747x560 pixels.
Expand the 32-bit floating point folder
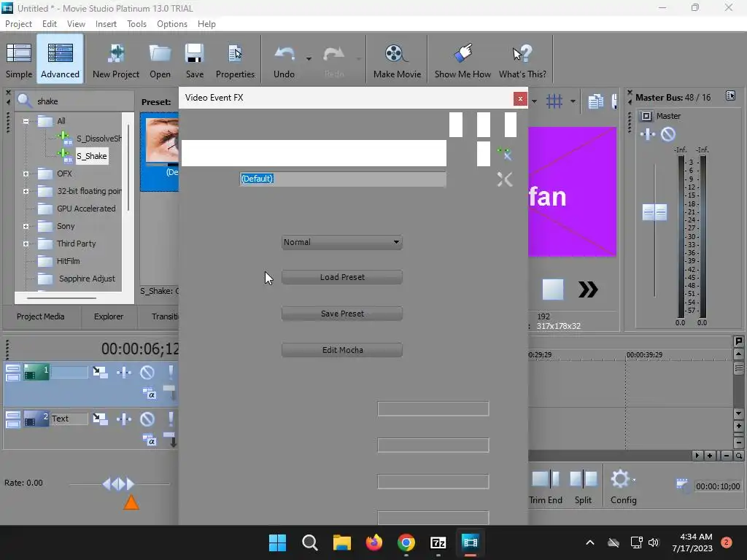pyautogui.click(x=26, y=192)
